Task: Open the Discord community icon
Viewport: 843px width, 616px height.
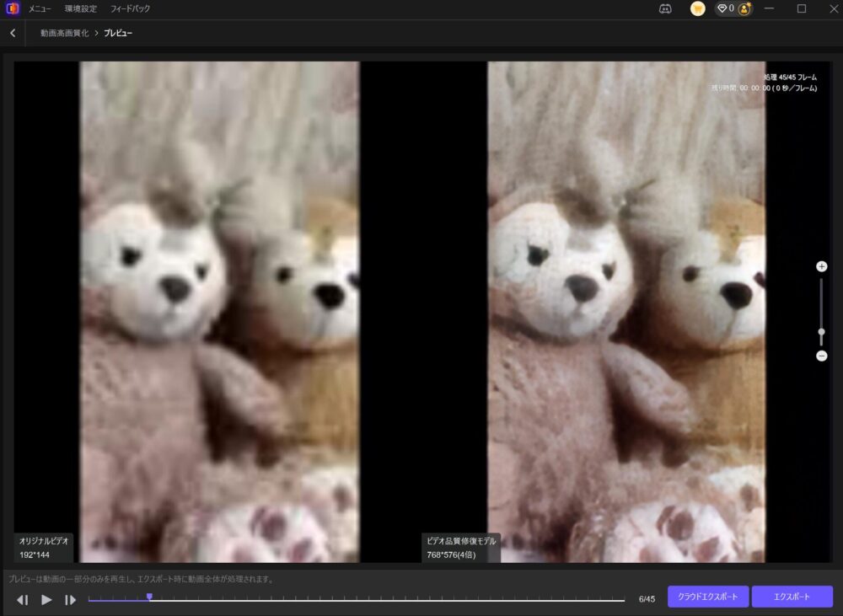Action: click(x=665, y=8)
